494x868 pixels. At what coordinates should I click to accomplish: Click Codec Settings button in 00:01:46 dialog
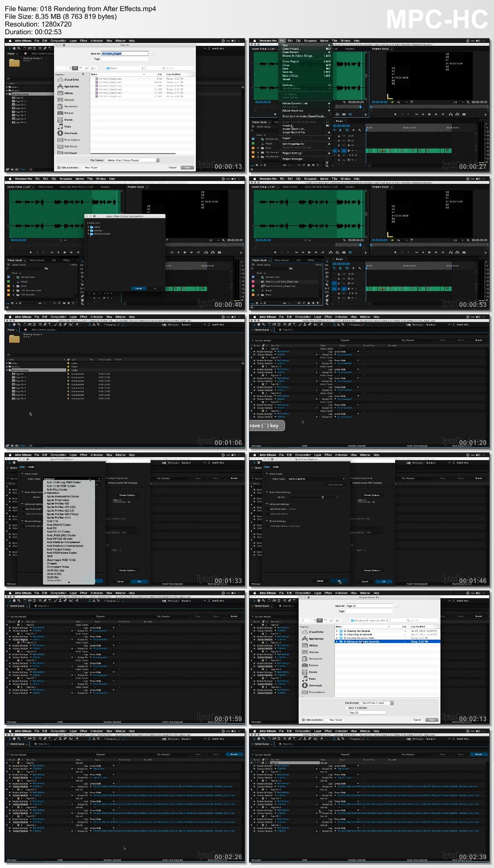[x=335, y=485]
